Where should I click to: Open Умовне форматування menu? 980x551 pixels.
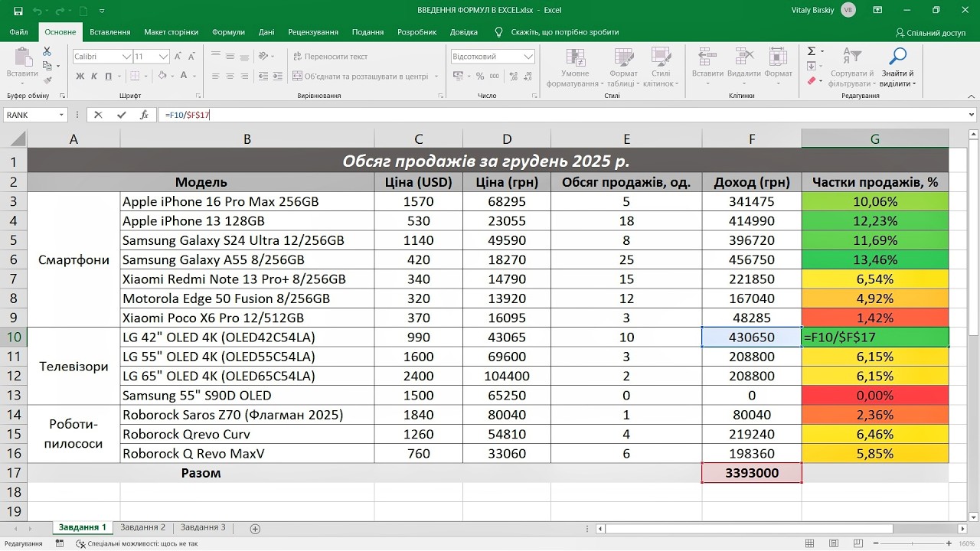[x=575, y=67]
